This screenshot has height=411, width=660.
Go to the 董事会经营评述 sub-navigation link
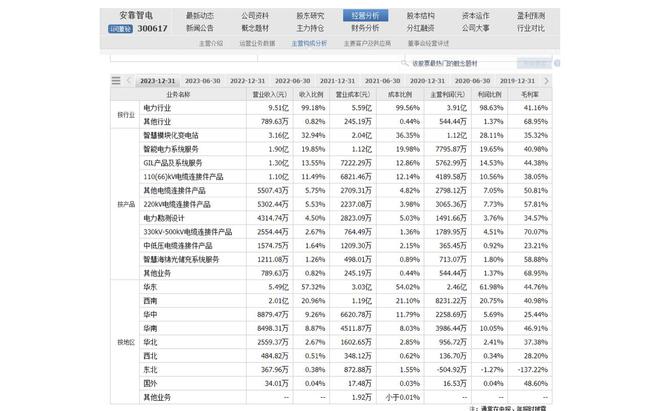tap(428, 43)
